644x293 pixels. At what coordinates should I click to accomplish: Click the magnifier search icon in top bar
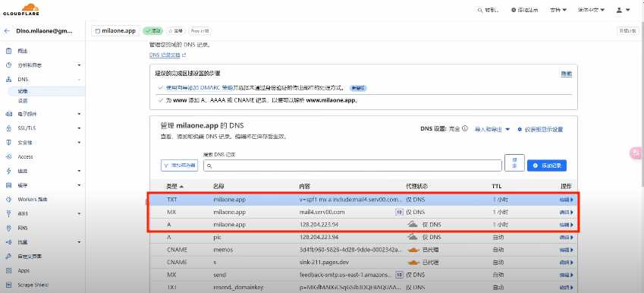click(479, 10)
